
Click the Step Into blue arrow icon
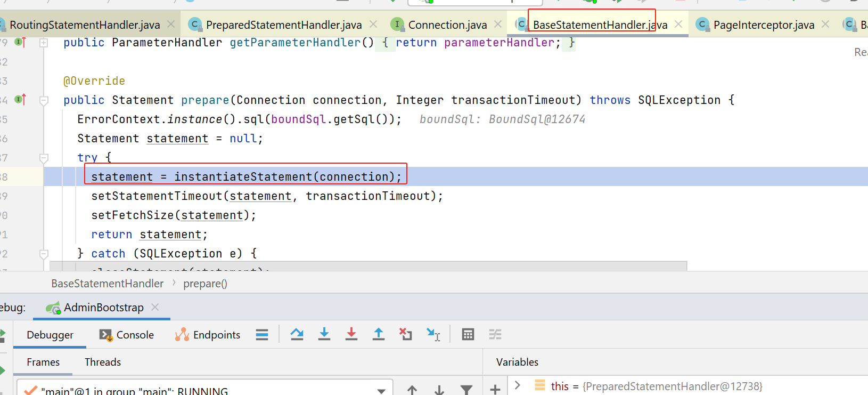[x=324, y=334]
